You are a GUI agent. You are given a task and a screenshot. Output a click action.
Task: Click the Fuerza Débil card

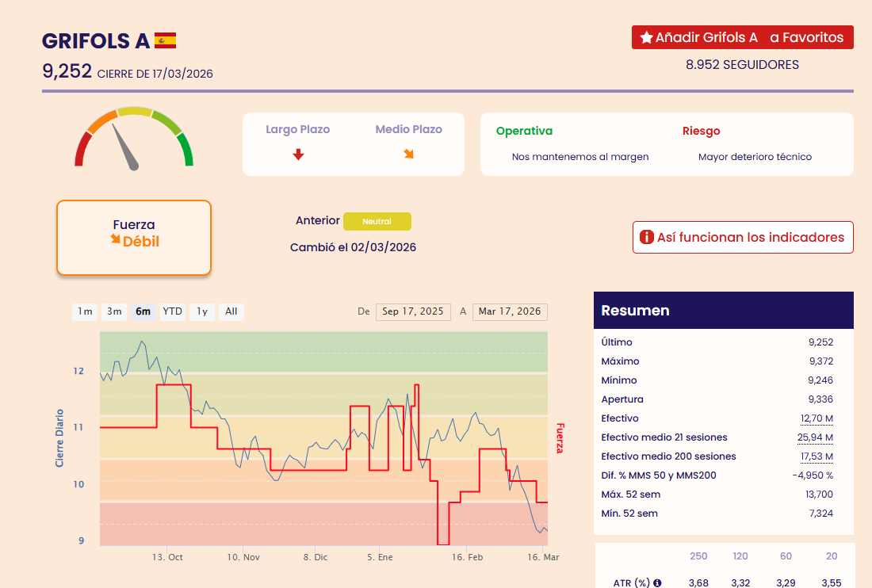tap(134, 238)
